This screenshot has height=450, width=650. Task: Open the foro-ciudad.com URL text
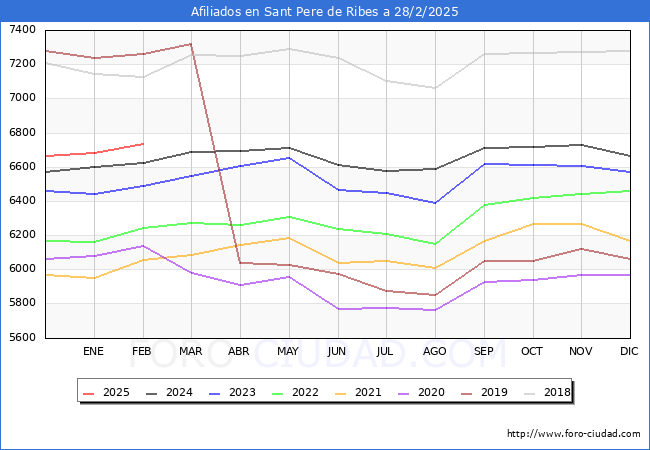point(574,434)
